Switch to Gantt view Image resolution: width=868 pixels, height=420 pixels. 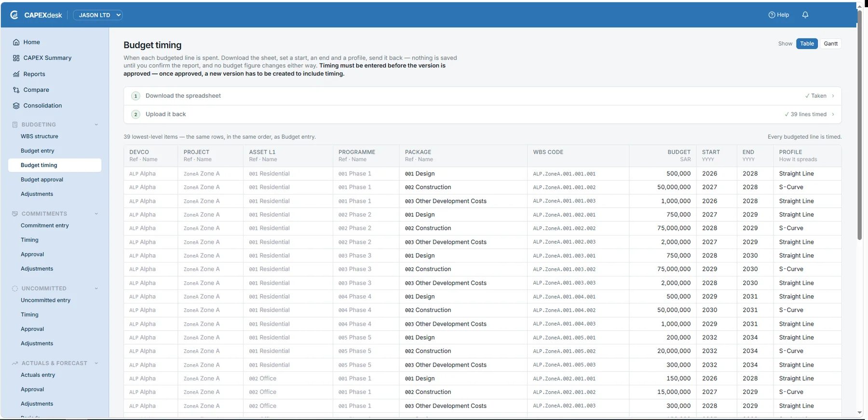point(830,44)
